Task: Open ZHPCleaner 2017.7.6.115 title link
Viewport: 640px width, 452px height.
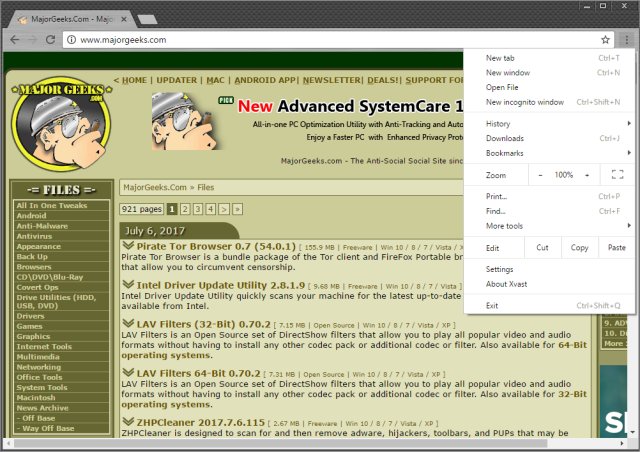Action: point(200,422)
